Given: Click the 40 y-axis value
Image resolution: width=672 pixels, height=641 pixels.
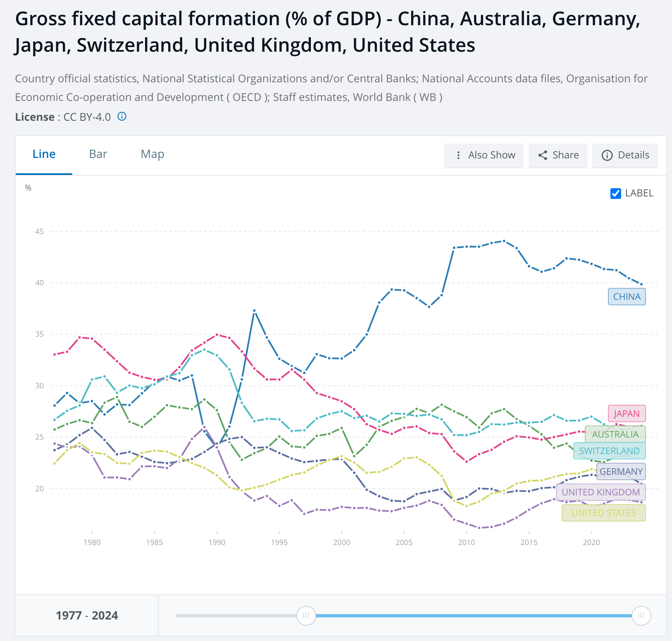Looking at the screenshot, I should pos(40,283).
